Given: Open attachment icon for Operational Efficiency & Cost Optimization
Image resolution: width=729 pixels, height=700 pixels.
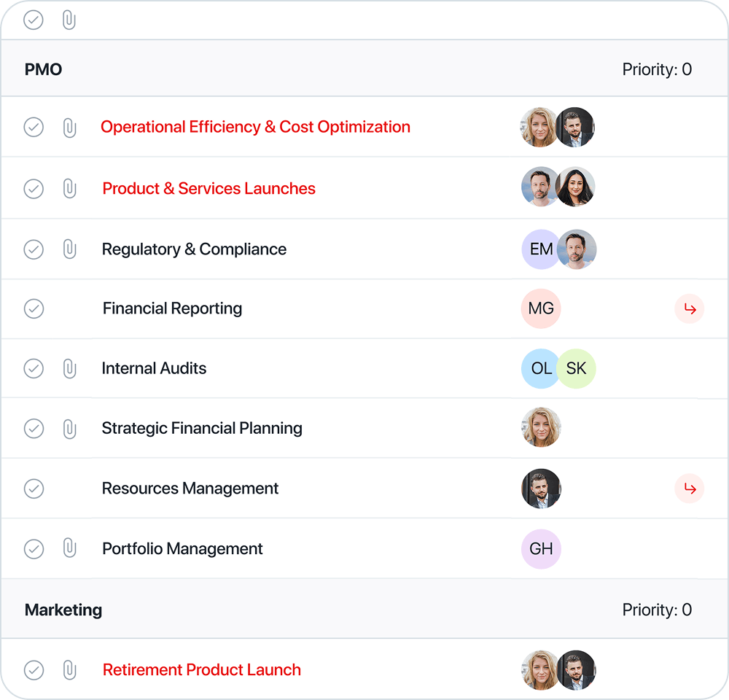Looking at the screenshot, I should [x=69, y=128].
